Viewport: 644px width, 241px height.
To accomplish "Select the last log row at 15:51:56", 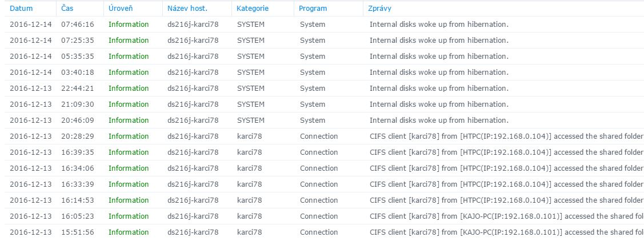I will pos(77,232).
